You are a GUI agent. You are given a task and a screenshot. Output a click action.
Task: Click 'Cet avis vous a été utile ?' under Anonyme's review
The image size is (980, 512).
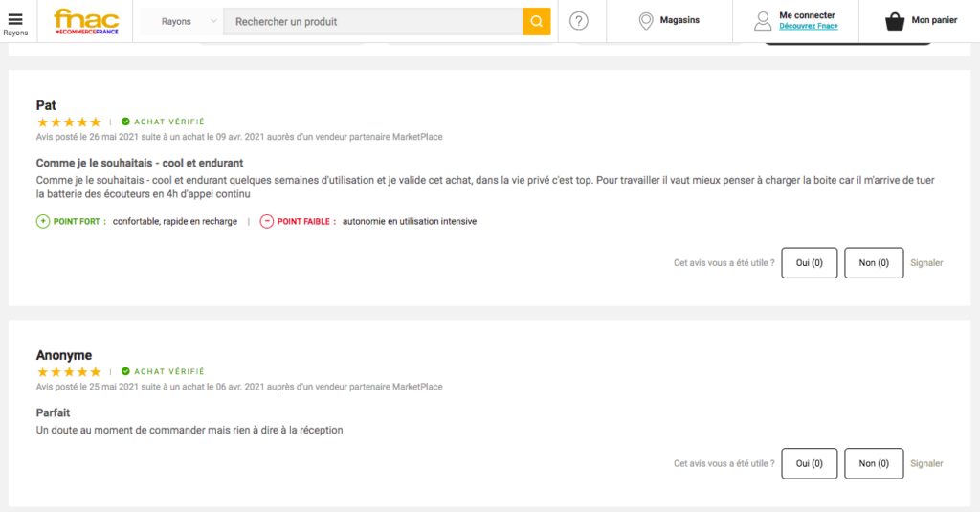coord(724,464)
